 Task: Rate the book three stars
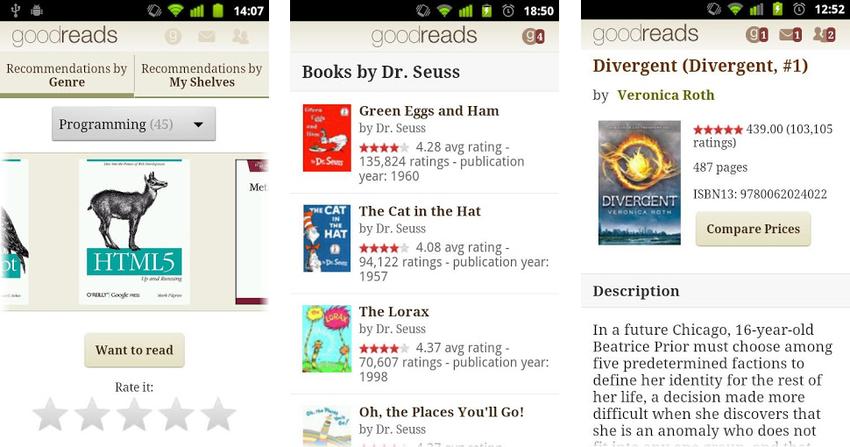(x=134, y=414)
